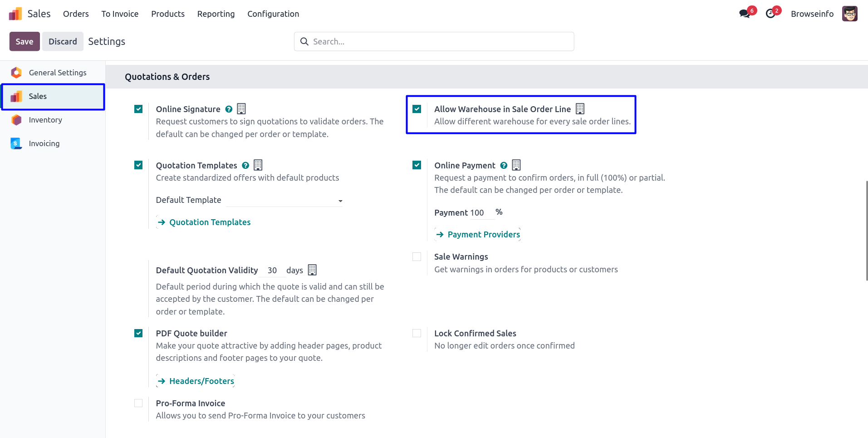Click the Inventory settings icon in sidebar

pyautogui.click(x=16, y=120)
